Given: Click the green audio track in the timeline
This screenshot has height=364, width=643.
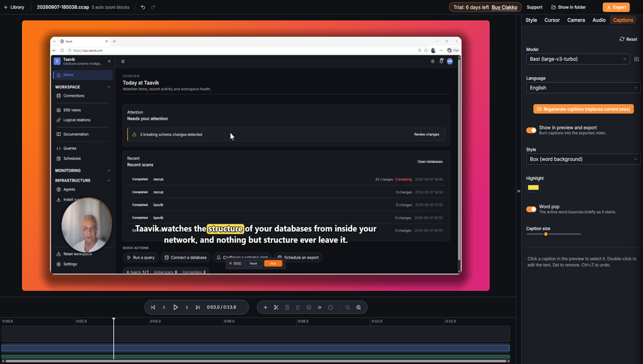Looking at the screenshot, I should 255,356.
